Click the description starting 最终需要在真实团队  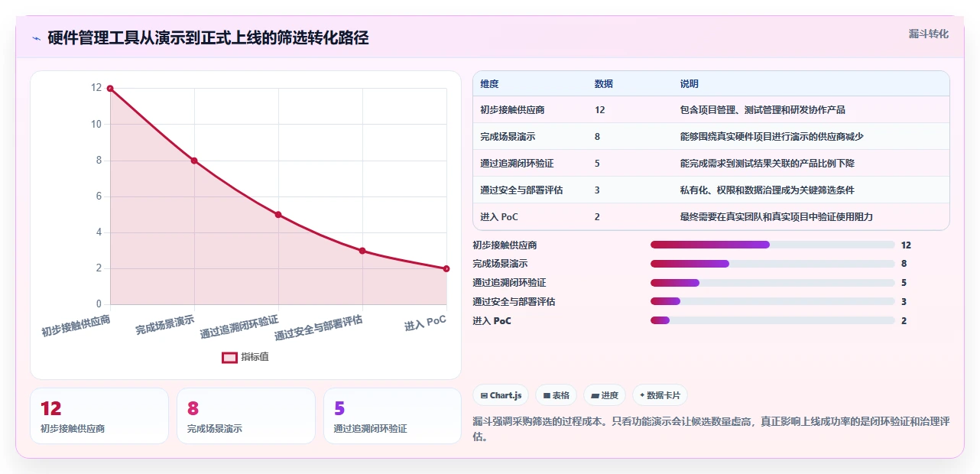[x=776, y=217]
